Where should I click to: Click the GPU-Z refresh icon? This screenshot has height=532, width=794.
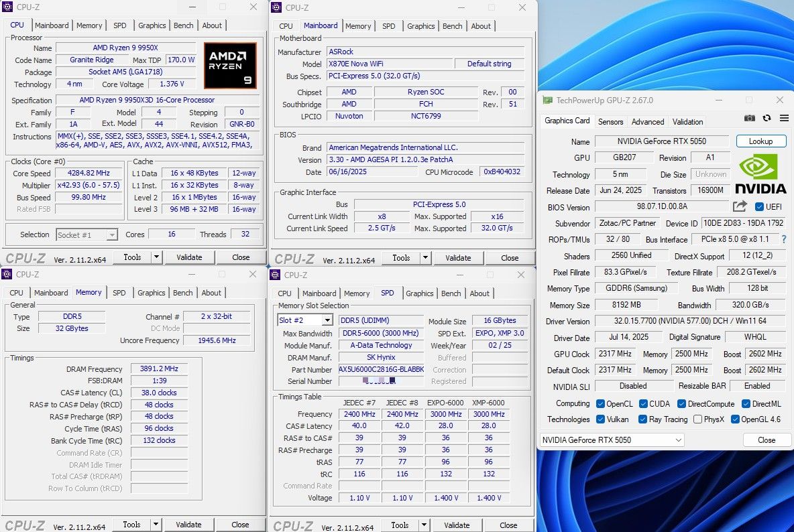tap(767, 118)
